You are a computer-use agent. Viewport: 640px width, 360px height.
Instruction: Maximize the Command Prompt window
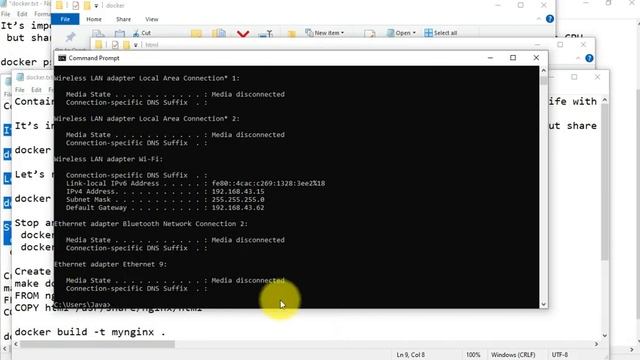pyautogui.click(x=513, y=58)
